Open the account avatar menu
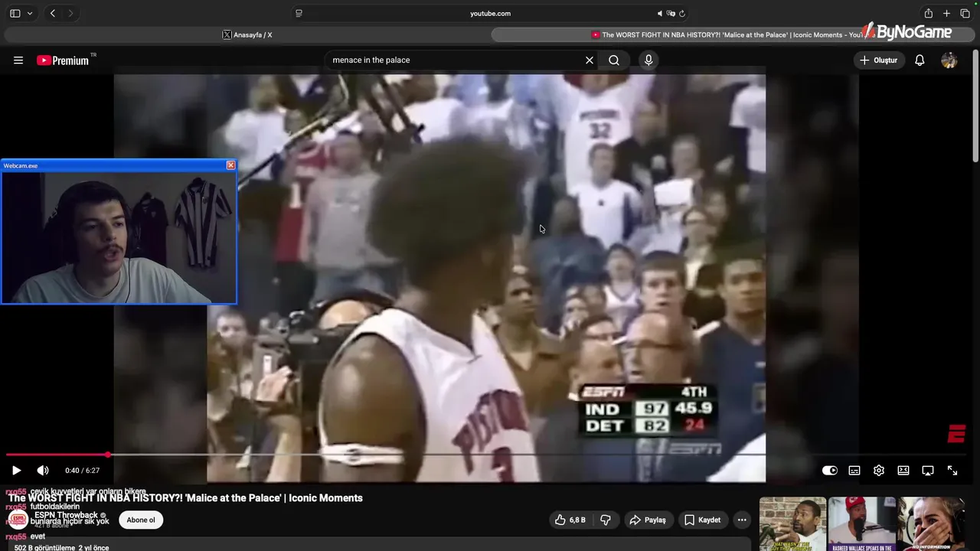Image resolution: width=980 pixels, height=551 pixels. click(x=949, y=60)
